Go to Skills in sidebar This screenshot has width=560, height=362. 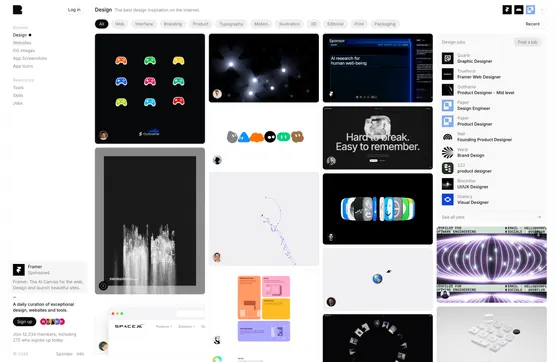(x=18, y=95)
